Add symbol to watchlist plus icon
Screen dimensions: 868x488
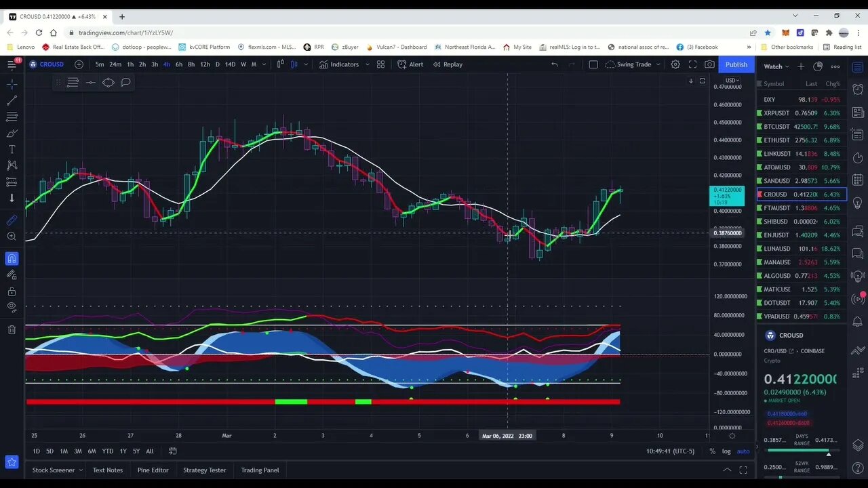coord(801,66)
